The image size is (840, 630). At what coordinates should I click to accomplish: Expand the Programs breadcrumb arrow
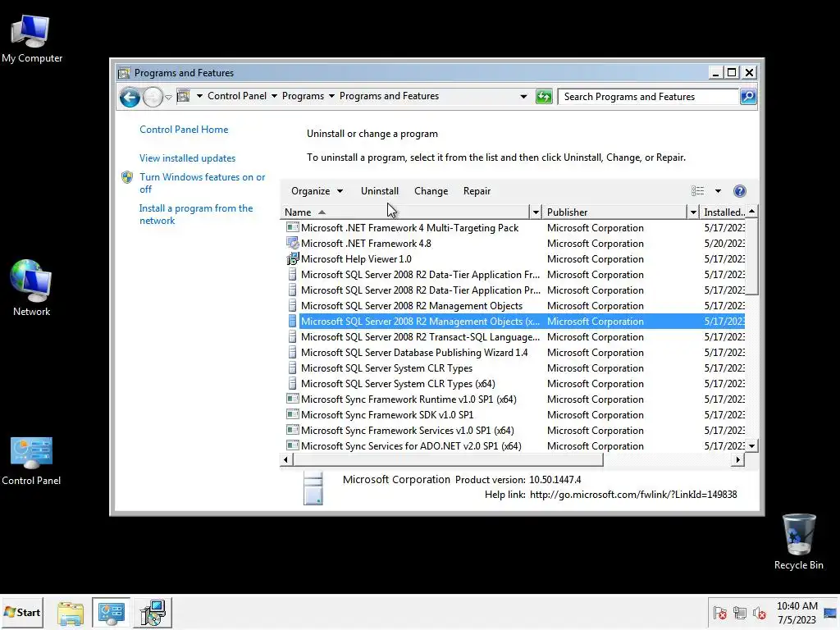pos(331,96)
